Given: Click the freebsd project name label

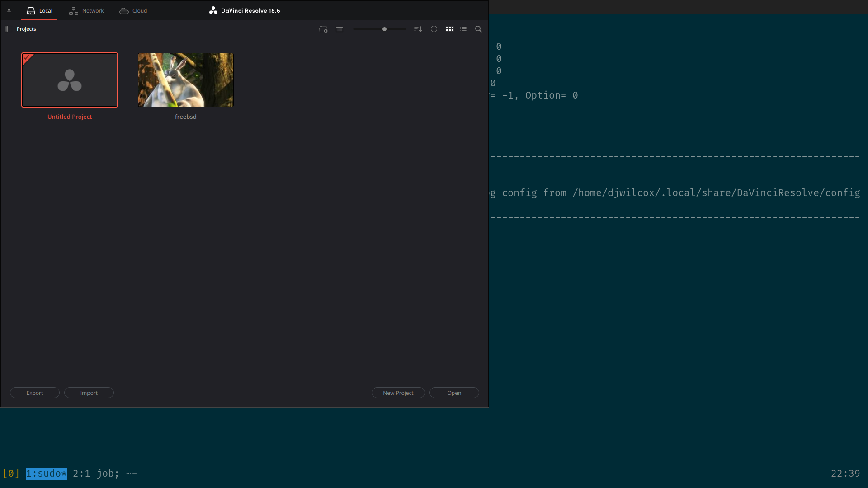Looking at the screenshot, I should pyautogui.click(x=186, y=117).
